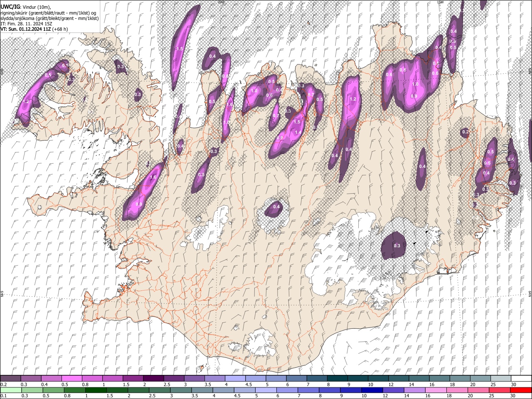This screenshot has width=532, height=399.
Task: Select the dark teal 8–9 upper legend swatch
Action: (x=337, y=379)
